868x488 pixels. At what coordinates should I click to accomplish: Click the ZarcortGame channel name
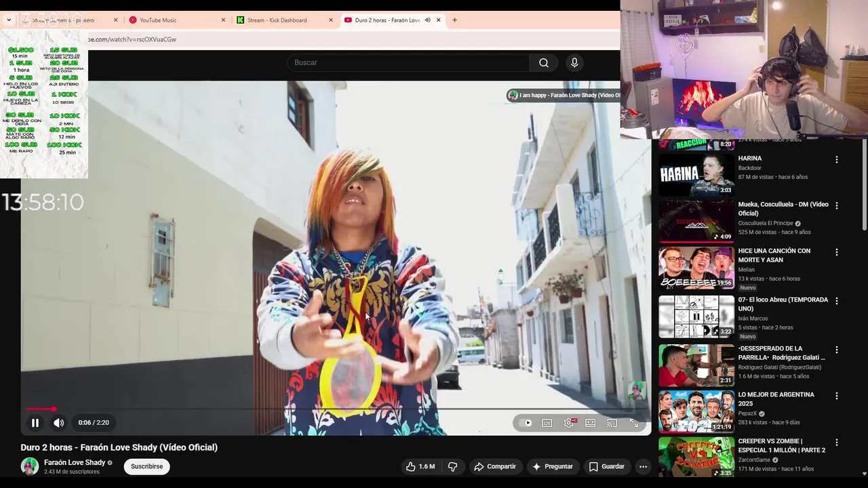(756, 460)
